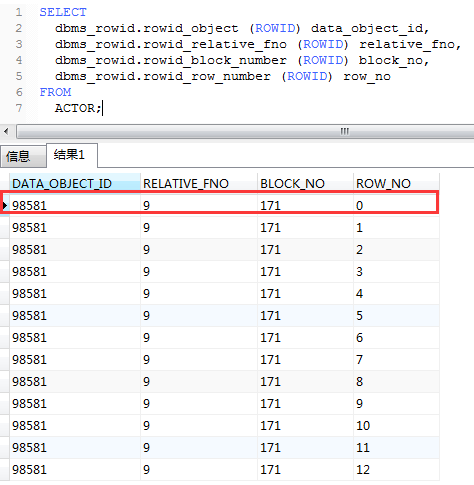
Task: Click DATA_OBJECT_ID 98581 in ROW_NO 3 row
Action: 75,272
